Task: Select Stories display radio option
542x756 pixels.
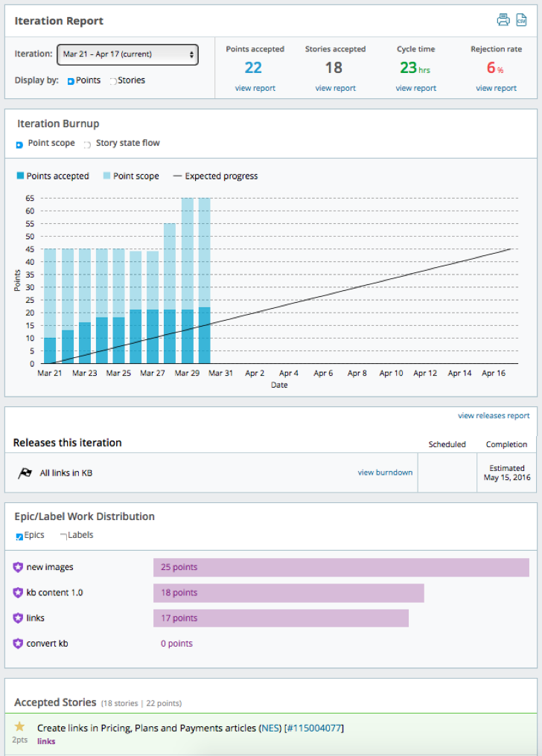Action: 113,81
